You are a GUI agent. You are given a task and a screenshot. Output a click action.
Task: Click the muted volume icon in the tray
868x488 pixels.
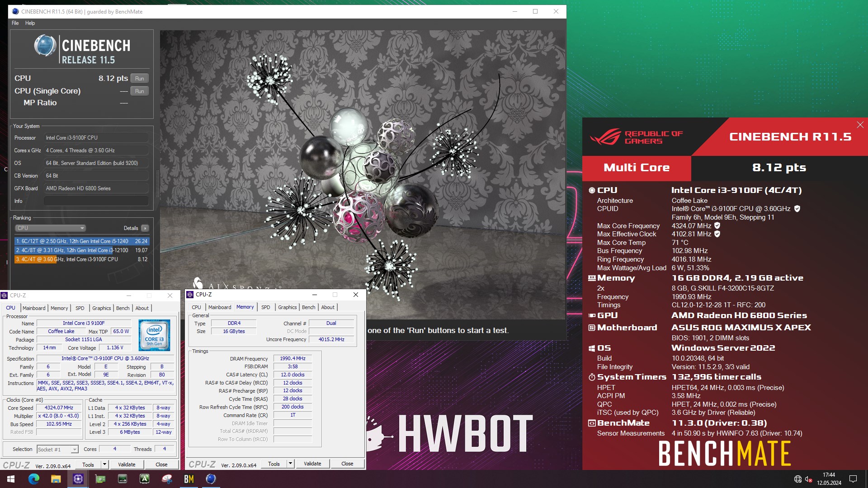809,479
